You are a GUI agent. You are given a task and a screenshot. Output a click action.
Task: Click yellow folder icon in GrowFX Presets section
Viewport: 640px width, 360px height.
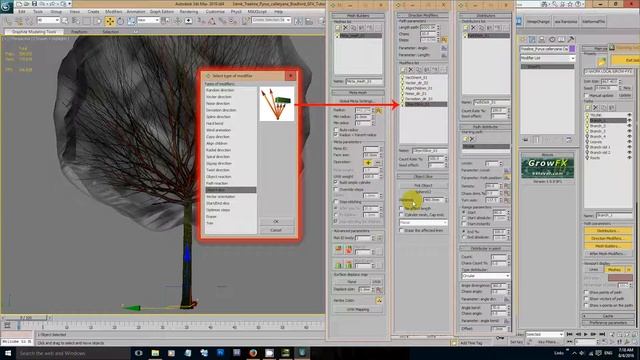(602, 62)
